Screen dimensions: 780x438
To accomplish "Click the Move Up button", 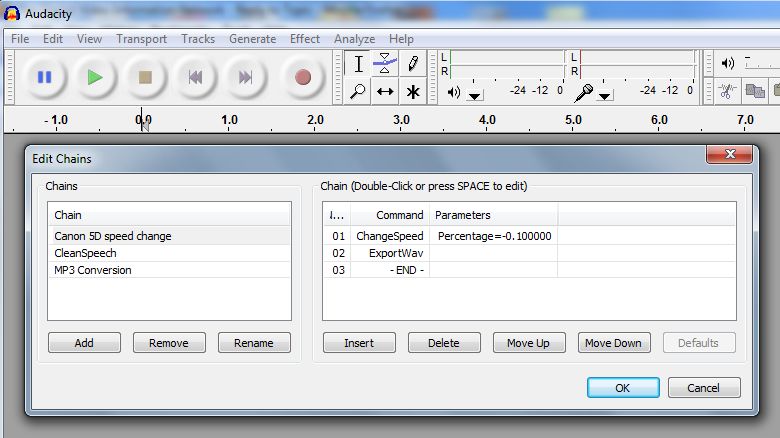I will click(529, 342).
